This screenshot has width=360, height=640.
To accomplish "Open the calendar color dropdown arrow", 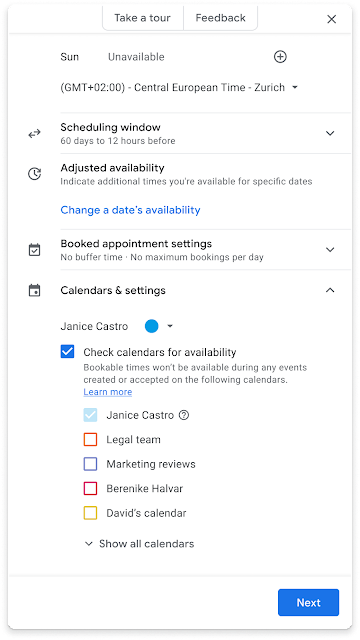I will tap(170, 326).
